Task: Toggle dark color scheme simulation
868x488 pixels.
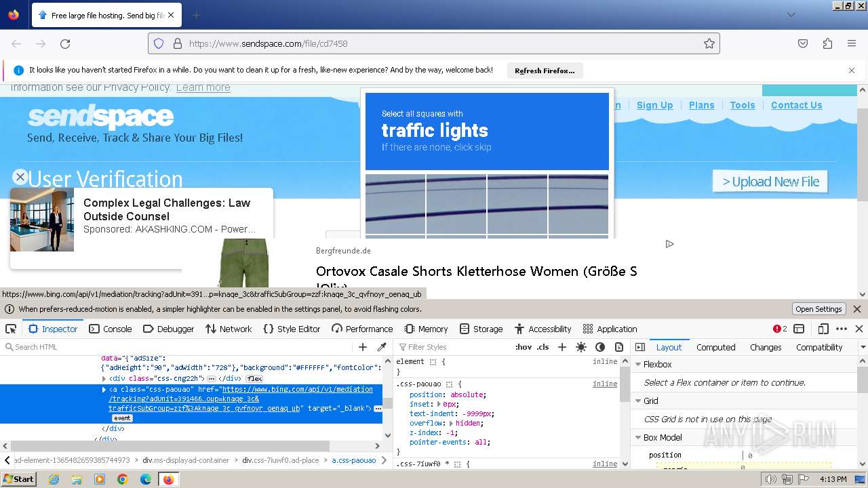Action: pos(599,347)
